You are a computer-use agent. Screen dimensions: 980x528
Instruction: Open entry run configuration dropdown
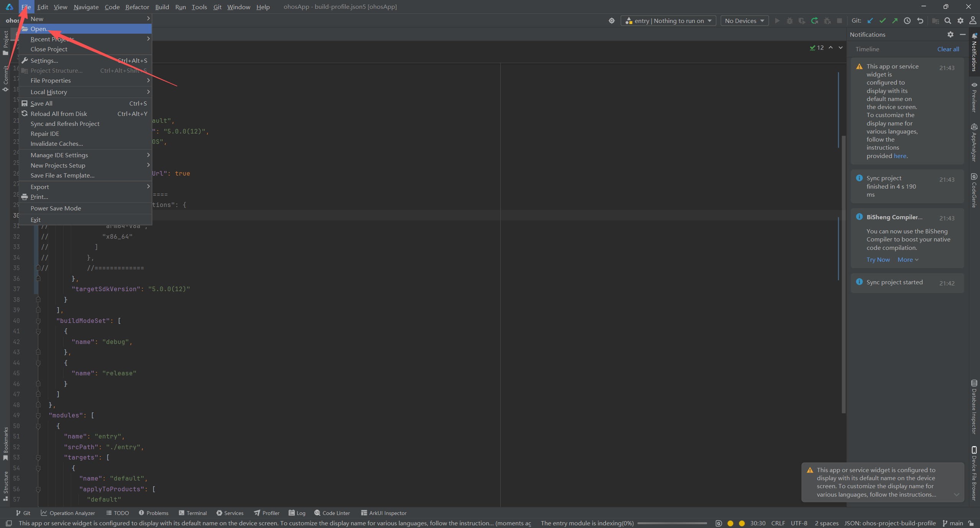pos(668,21)
